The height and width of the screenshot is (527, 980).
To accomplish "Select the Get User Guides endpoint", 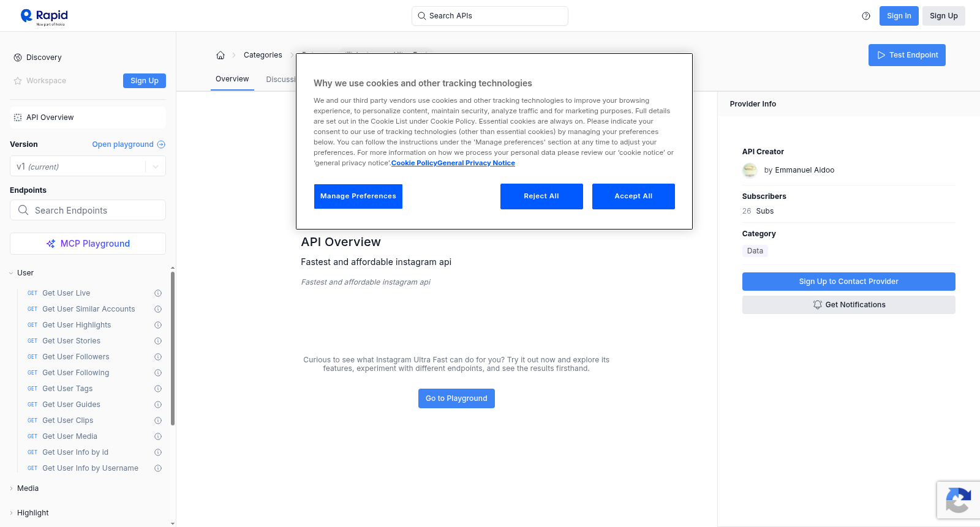I will (71, 405).
